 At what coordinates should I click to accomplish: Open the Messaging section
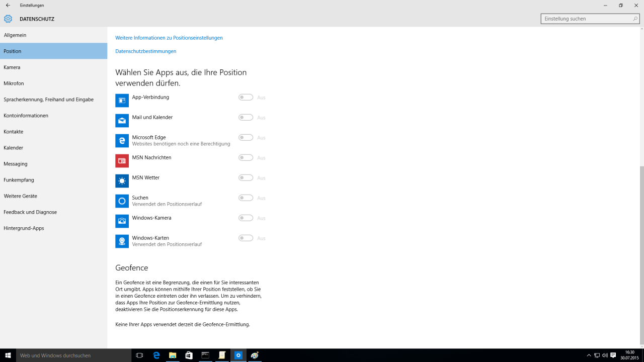(53, 164)
